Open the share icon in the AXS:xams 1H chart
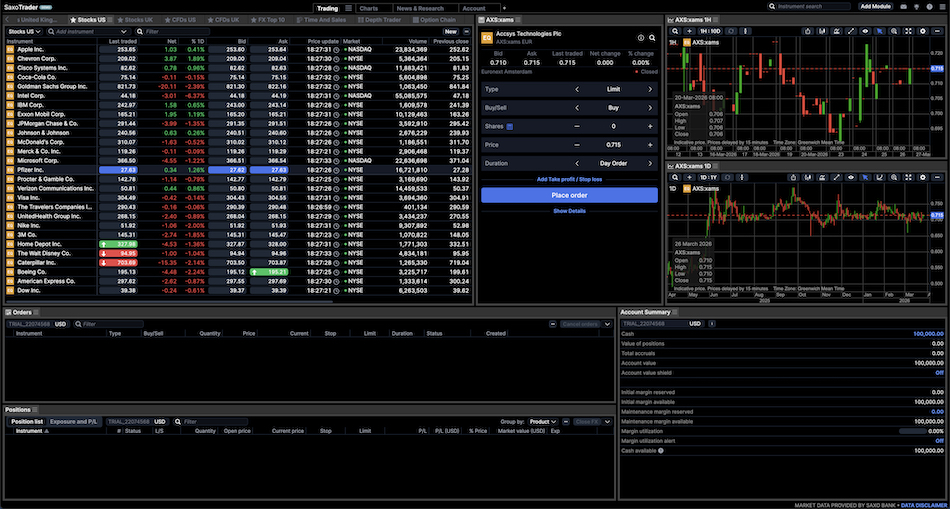Screen dimensions: 950x509 (x=809, y=31)
